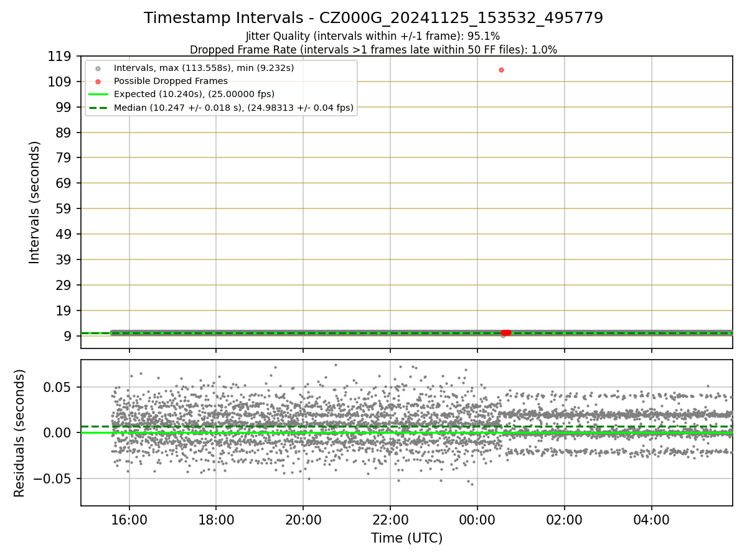
Task: Click the 49 tick label on the intervals axis
Action: pyautogui.click(x=65, y=234)
